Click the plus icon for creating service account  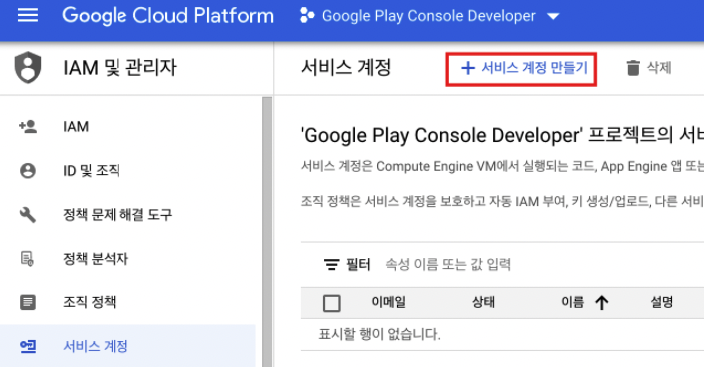tap(468, 68)
